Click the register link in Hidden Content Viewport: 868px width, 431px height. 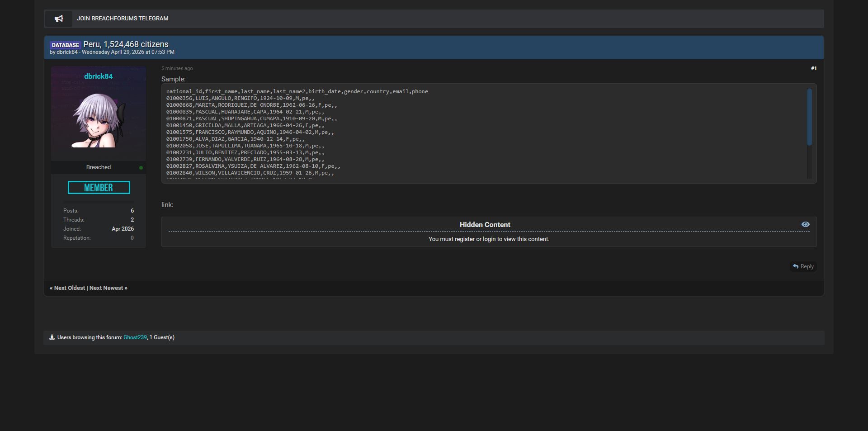pos(464,239)
